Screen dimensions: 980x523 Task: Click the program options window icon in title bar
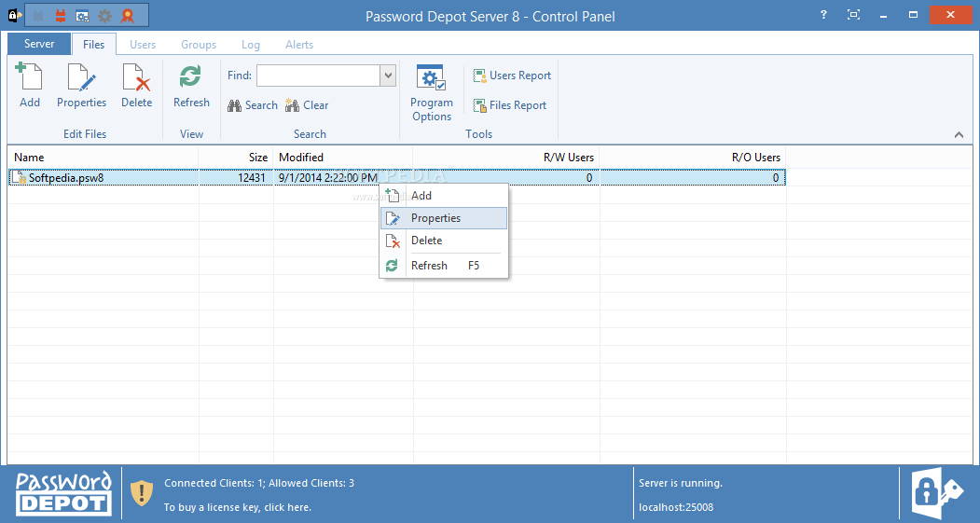pyautogui.click(x=82, y=16)
